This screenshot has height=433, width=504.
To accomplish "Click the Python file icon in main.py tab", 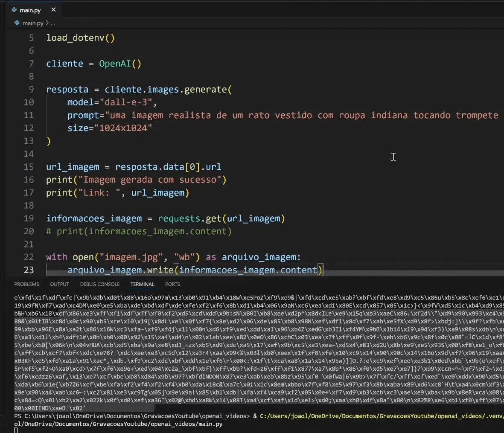I will [15, 10].
